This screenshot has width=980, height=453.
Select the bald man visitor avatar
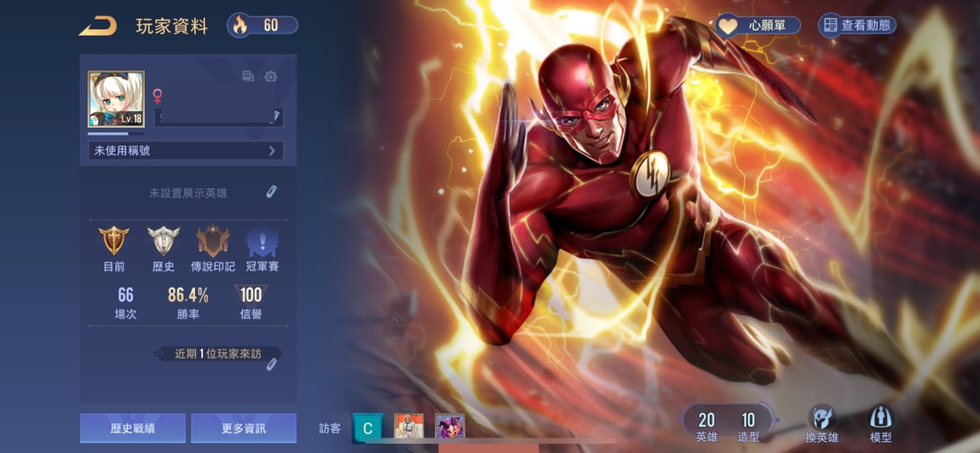(x=409, y=427)
